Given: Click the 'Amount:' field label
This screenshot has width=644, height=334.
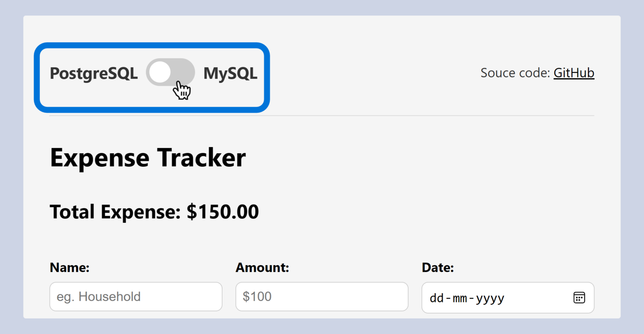Looking at the screenshot, I should tap(262, 267).
